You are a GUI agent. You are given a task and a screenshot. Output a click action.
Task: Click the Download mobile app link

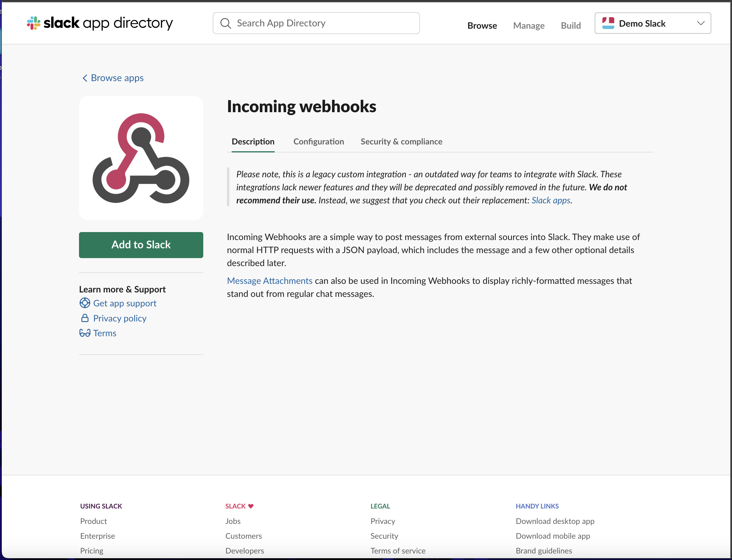pyautogui.click(x=553, y=536)
